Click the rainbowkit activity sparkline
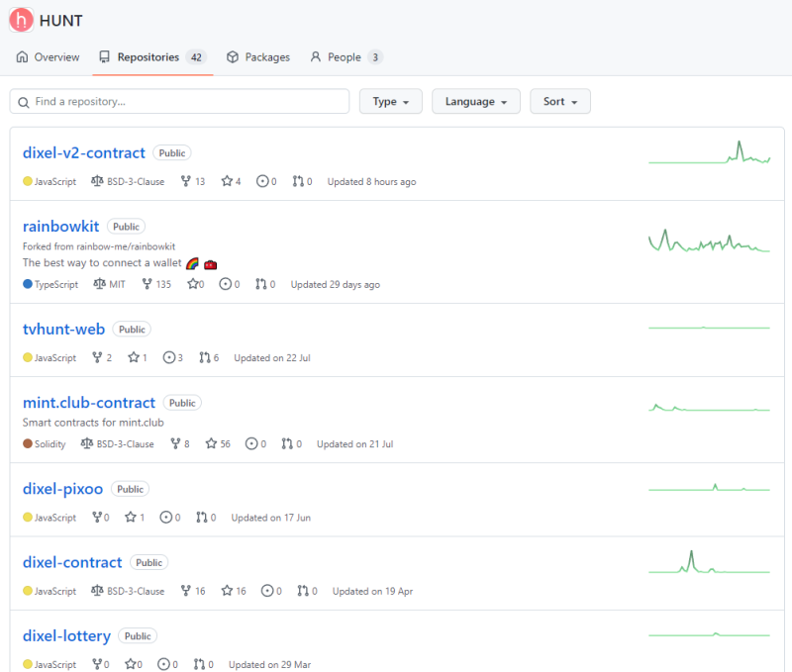 point(709,240)
